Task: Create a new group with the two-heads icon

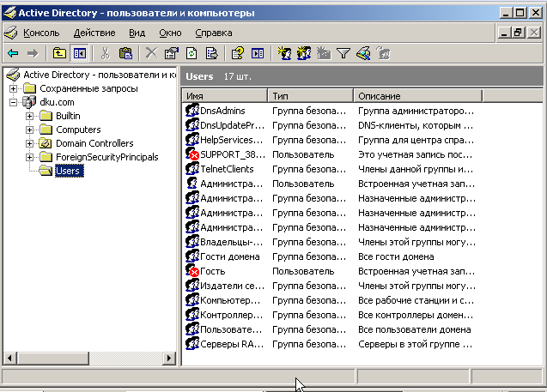Action: (x=304, y=53)
